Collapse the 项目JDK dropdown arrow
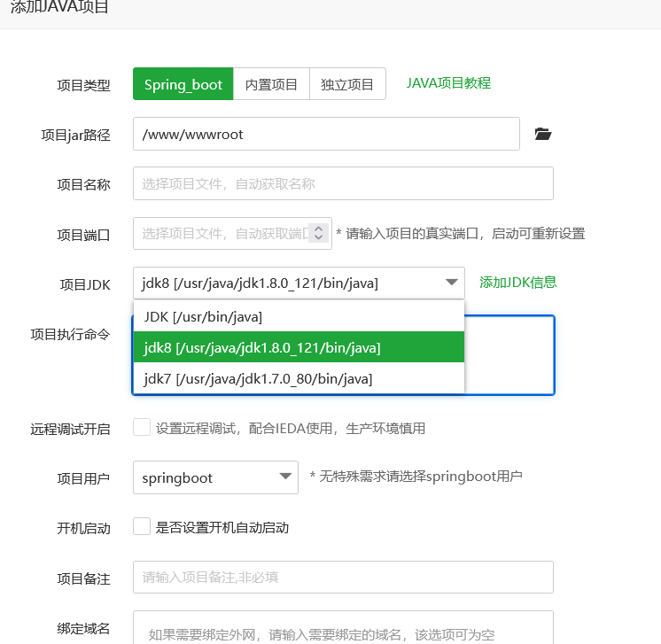This screenshot has height=644, width=661. [x=452, y=282]
